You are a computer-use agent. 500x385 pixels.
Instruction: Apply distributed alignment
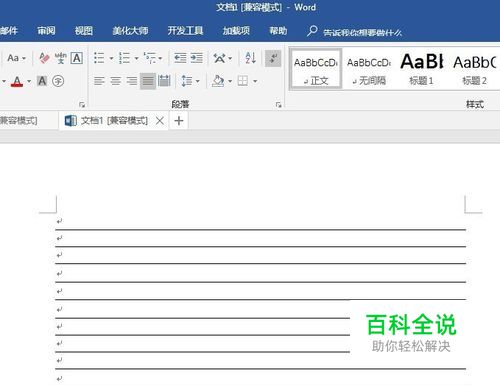[x=164, y=81]
